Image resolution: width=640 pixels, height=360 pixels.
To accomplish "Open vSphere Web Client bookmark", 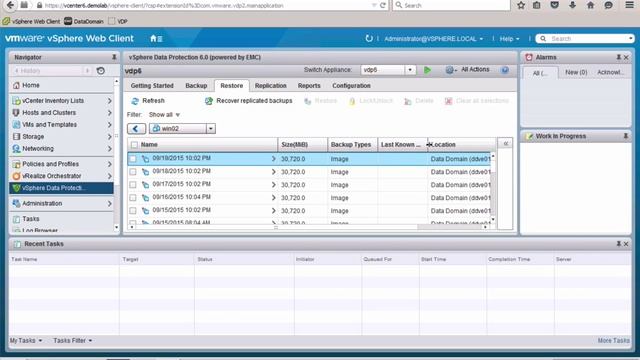I will tap(31, 21).
